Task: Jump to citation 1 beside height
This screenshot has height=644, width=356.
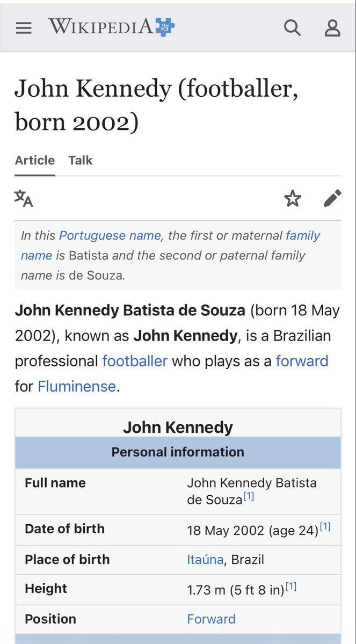Action: (x=291, y=586)
